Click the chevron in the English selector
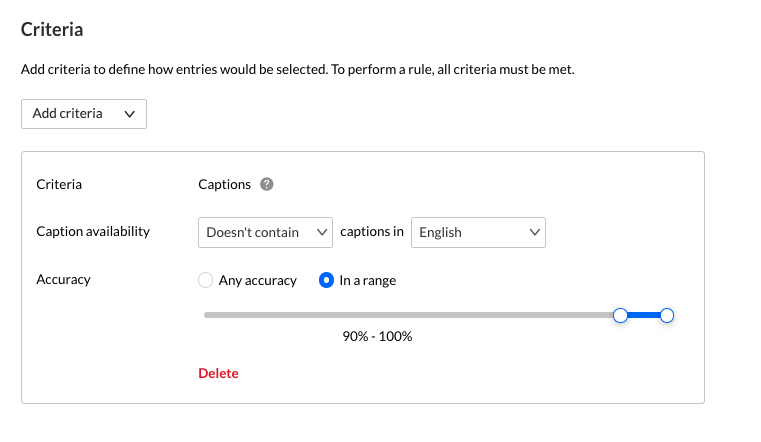Image resolution: width=761 pixels, height=442 pixels. pos(534,232)
